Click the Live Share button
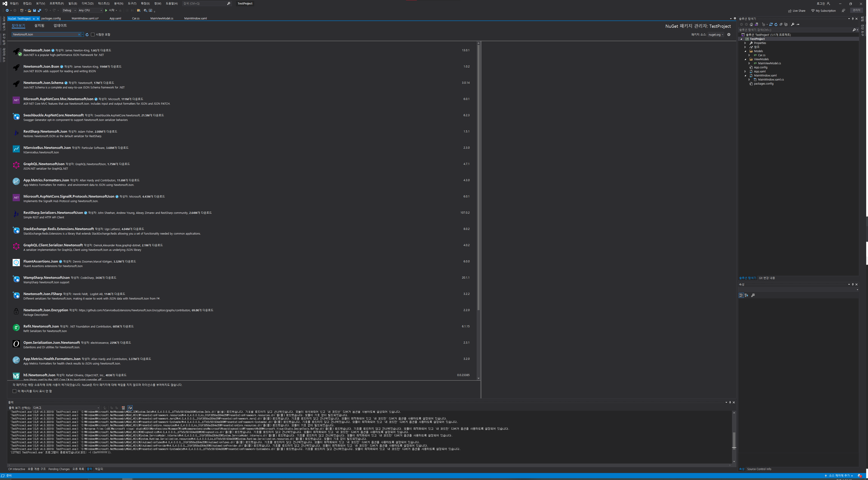868x480 pixels. point(796,11)
